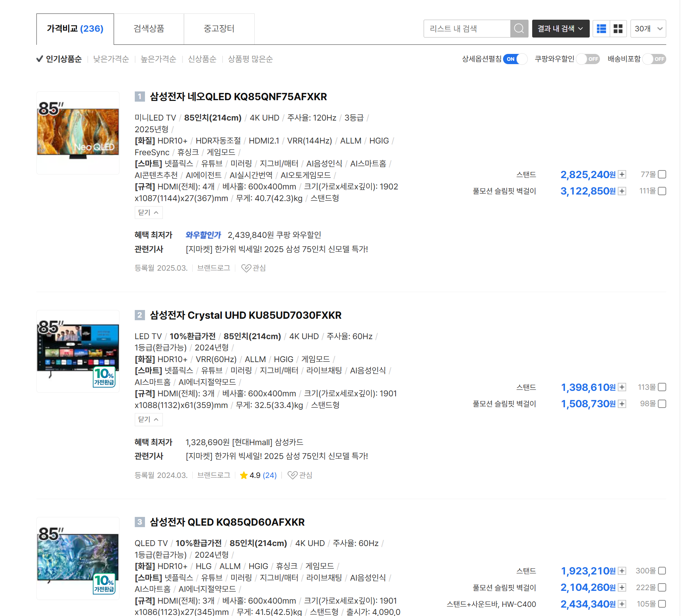Enable 쿠팡와우할인 toggle
The width and height of the screenshot is (691, 616).
click(588, 59)
